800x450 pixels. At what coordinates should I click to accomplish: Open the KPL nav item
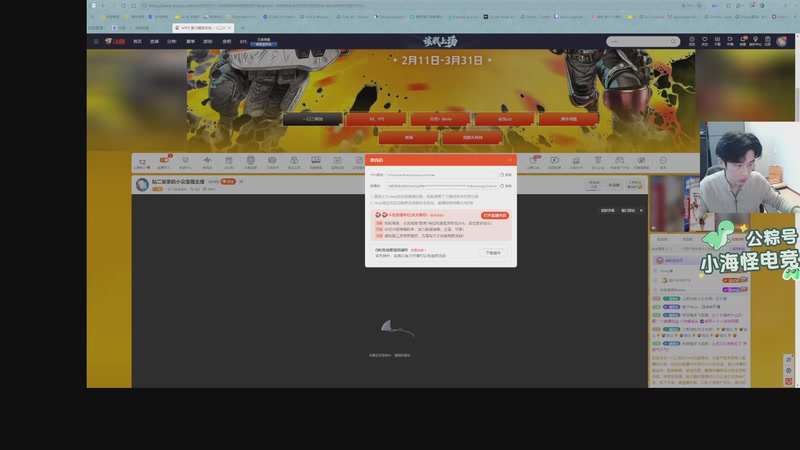tap(243, 42)
